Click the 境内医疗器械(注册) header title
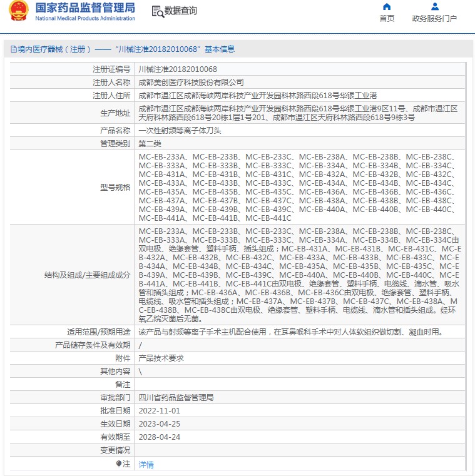This screenshot has height=476, width=475. (x=126, y=49)
